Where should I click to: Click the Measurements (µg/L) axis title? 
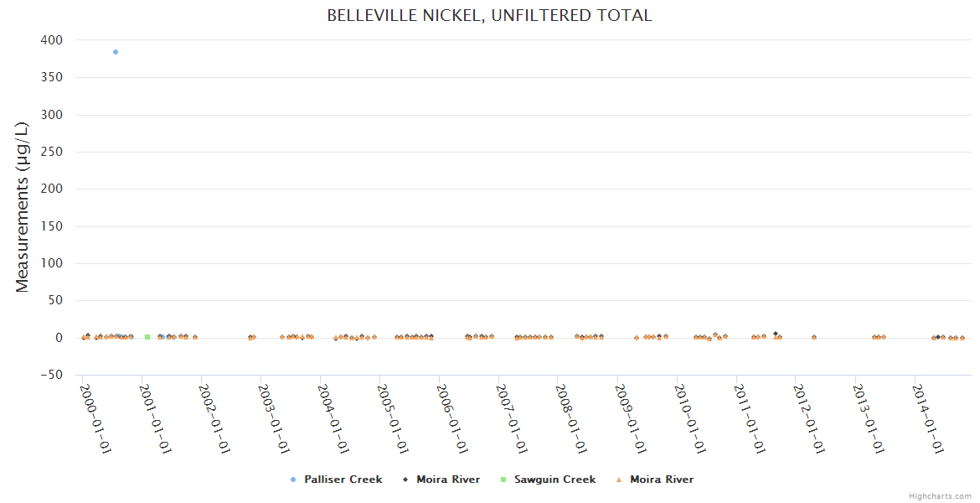[x=23, y=207]
